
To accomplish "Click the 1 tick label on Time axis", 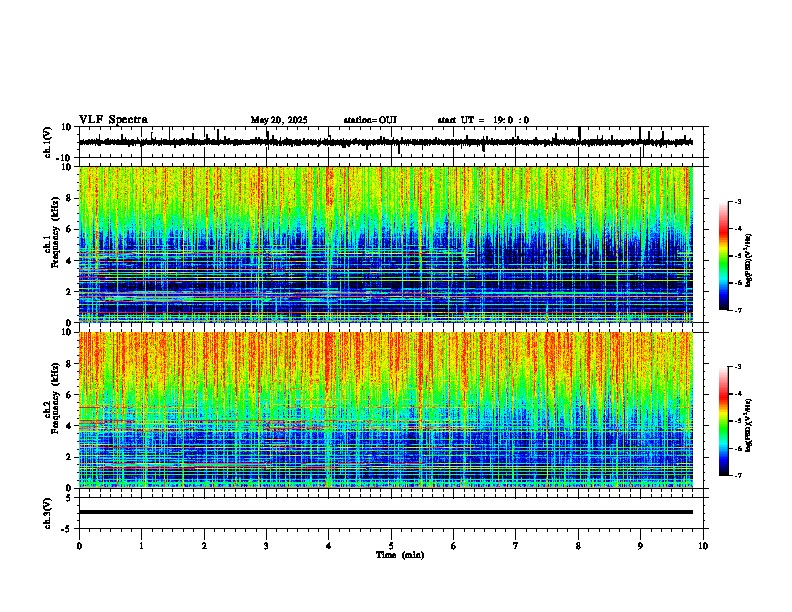I will (141, 546).
